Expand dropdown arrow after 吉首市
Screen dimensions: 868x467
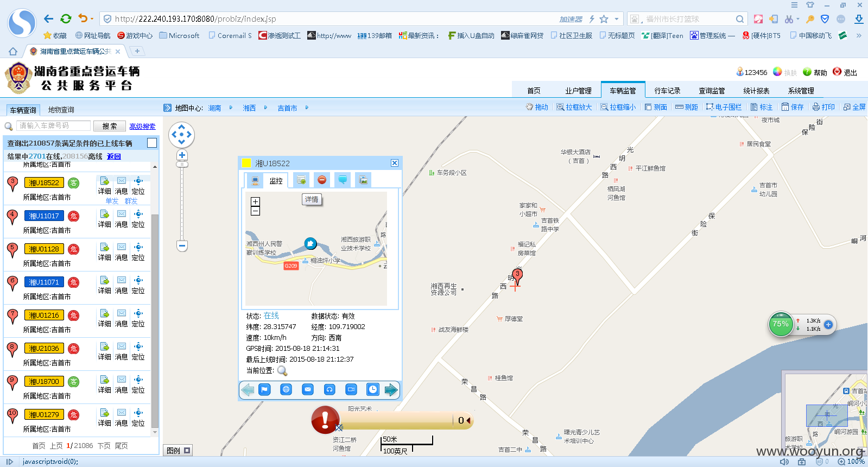(307, 108)
